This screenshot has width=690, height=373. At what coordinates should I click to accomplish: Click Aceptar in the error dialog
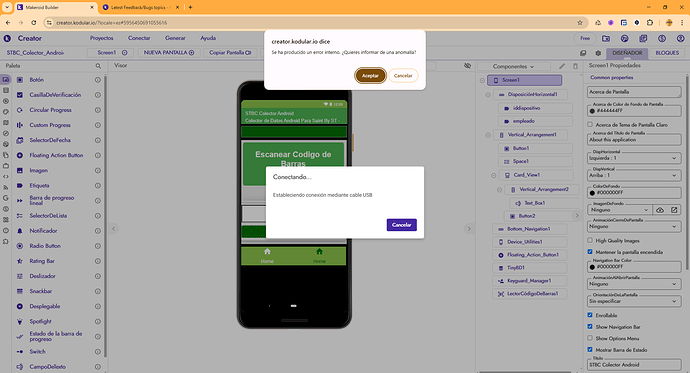(x=370, y=76)
